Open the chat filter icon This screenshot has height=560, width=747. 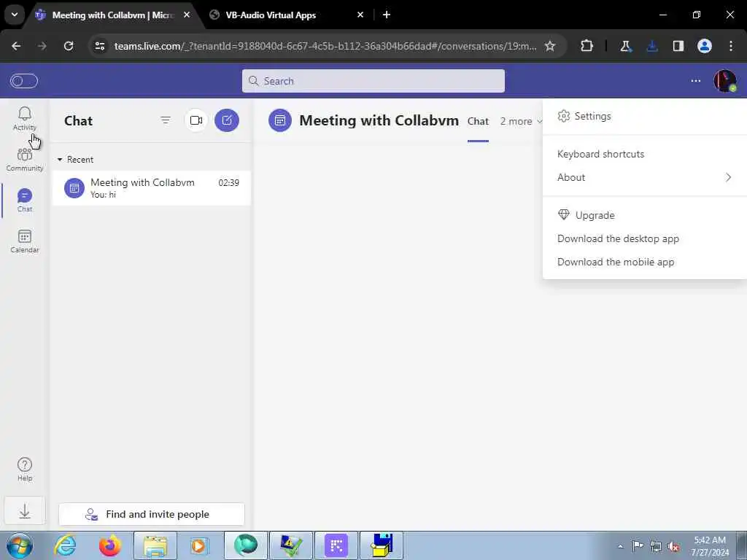click(x=166, y=120)
